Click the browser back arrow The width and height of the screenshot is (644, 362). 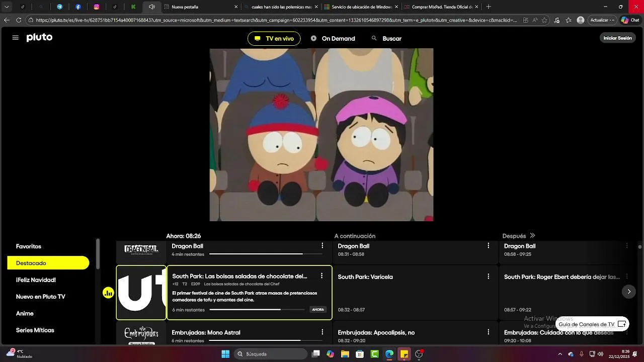(x=7, y=20)
